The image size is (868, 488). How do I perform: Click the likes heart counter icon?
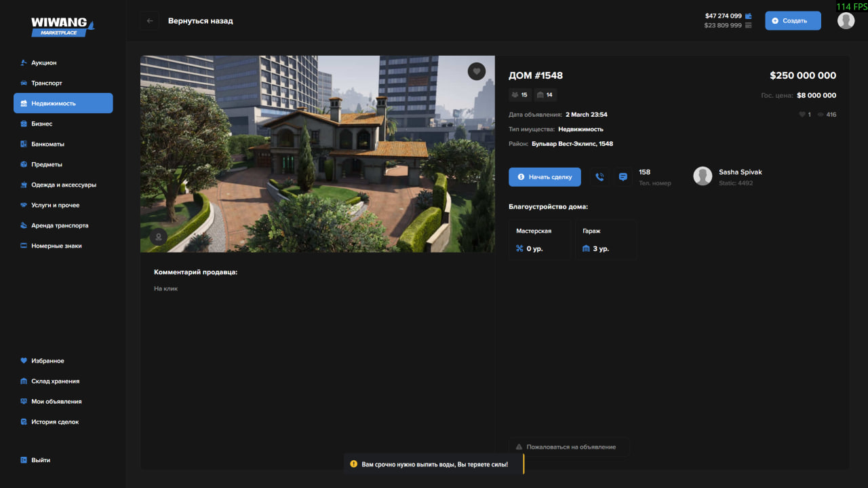point(803,115)
